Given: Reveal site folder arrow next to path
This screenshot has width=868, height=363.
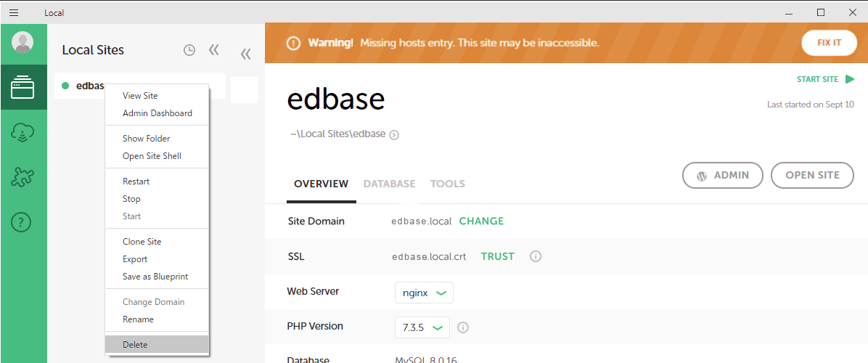Looking at the screenshot, I should click(x=394, y=134).
